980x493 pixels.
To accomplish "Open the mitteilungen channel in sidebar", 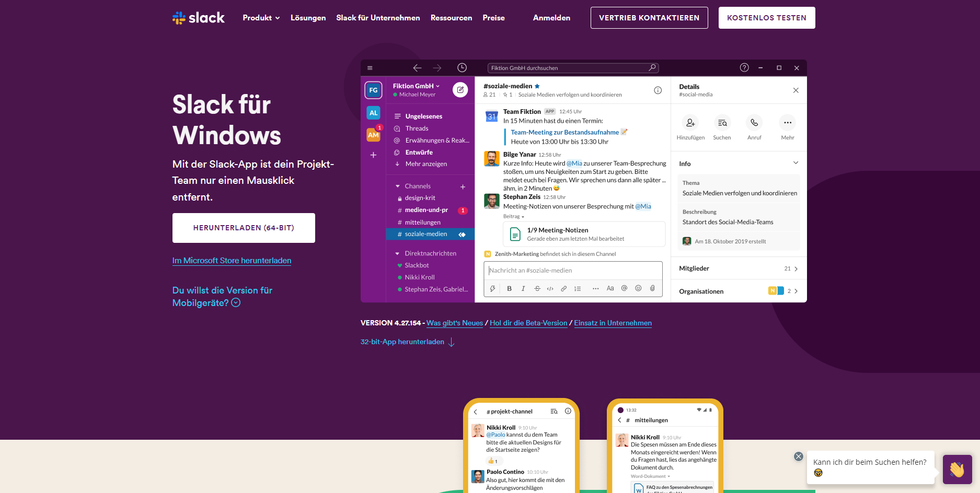I will (x=422, y=222).
